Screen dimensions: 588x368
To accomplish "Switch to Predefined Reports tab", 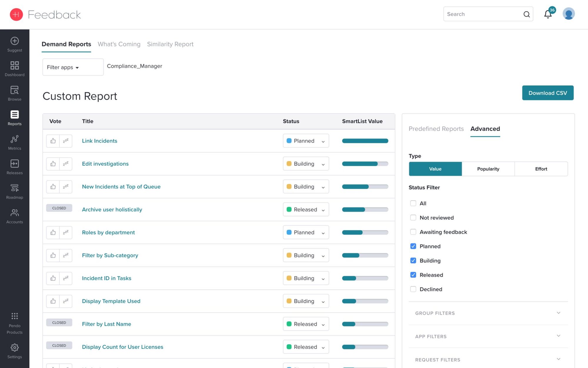I will [436, 129].
